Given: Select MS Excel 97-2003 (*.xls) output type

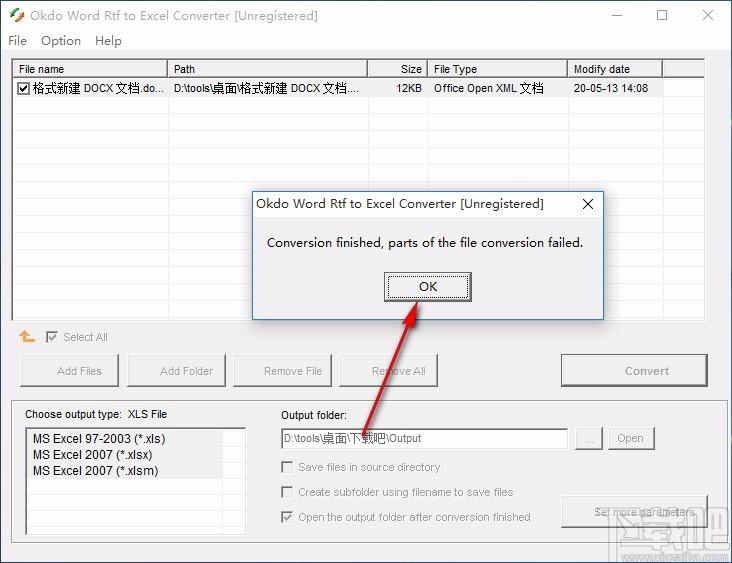Looking at the screenshot, I should click(99, 439).
